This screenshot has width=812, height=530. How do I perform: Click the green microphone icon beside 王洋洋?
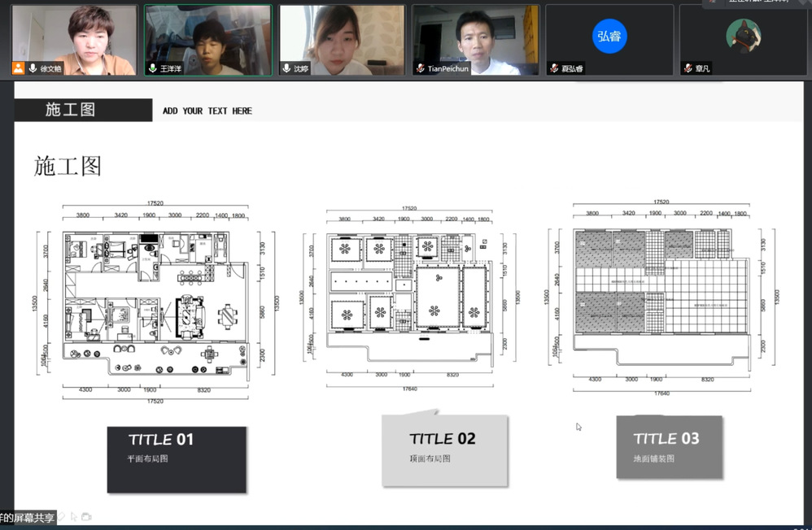point(152,69)
